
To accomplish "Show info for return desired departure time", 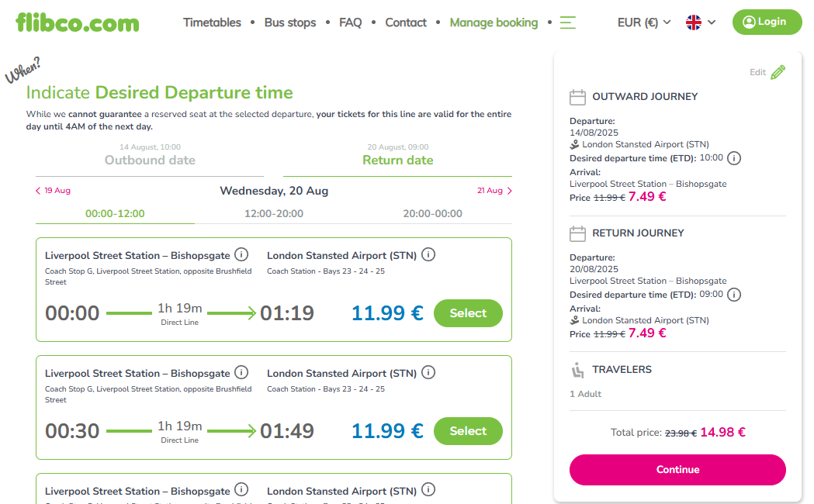I will coord(733,295).
